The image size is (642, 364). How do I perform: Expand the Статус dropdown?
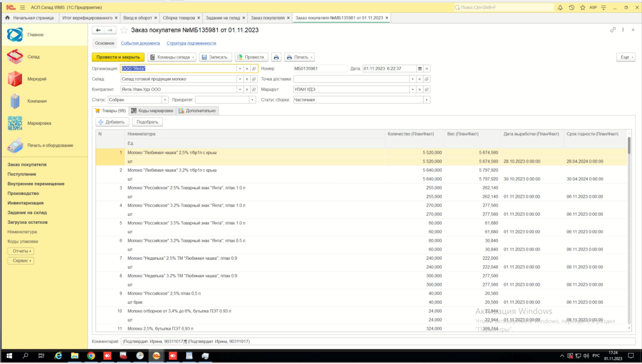point(165,100)
